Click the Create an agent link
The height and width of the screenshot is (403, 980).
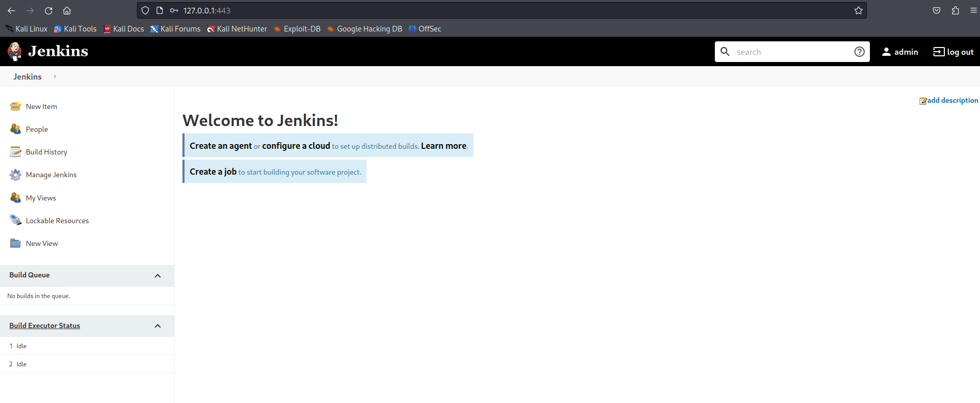click(x=221, y=146)
